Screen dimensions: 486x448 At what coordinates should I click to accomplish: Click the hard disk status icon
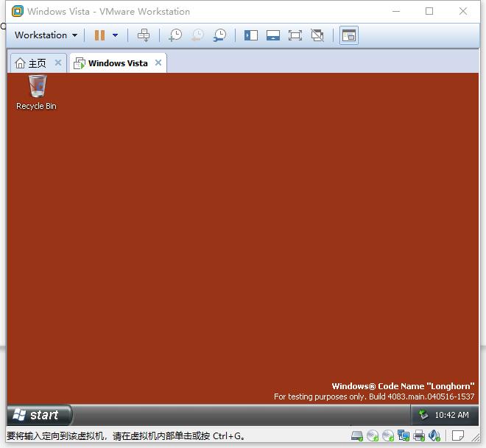[x=357, y=436]
